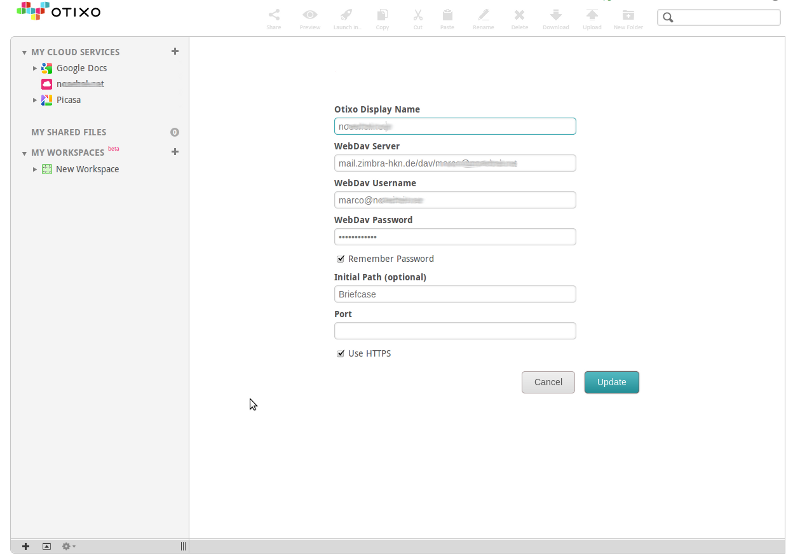
Task: Click the New Folder icon
Action: (x=628, y=16)
